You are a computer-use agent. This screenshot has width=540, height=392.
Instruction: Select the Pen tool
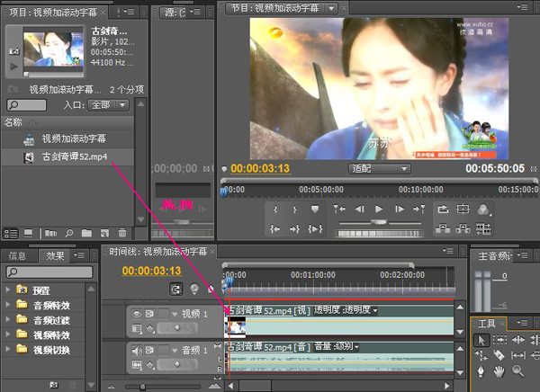coord(481,371)
